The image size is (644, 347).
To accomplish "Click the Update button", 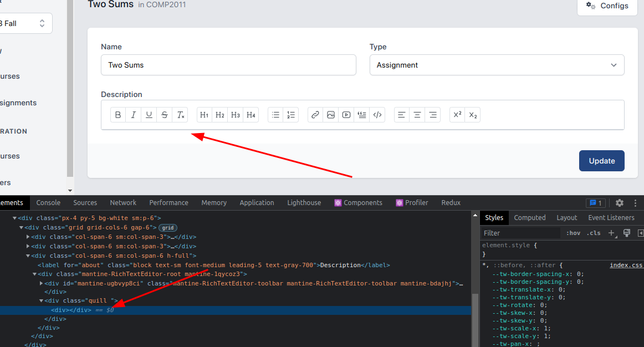I will 601,160.
